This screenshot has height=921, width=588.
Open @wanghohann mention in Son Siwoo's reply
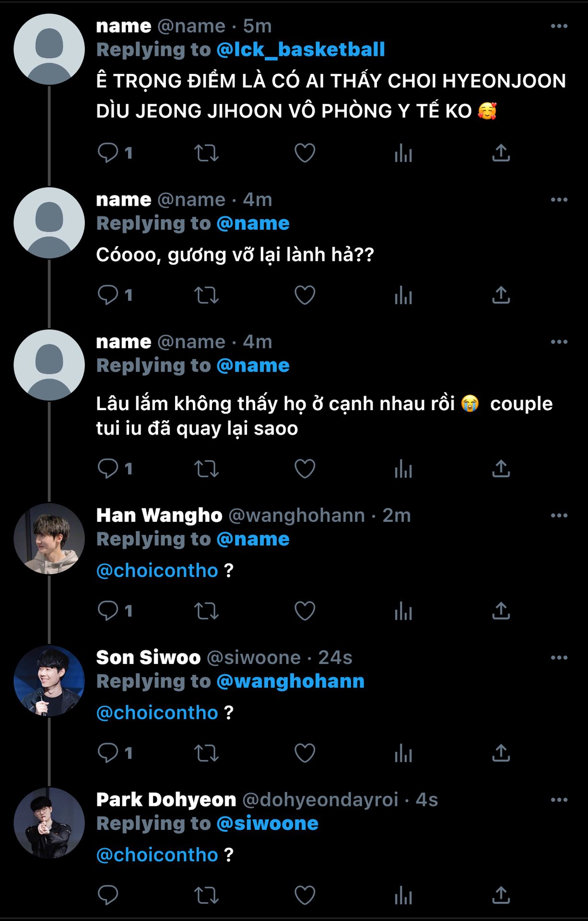click(291, 681)
